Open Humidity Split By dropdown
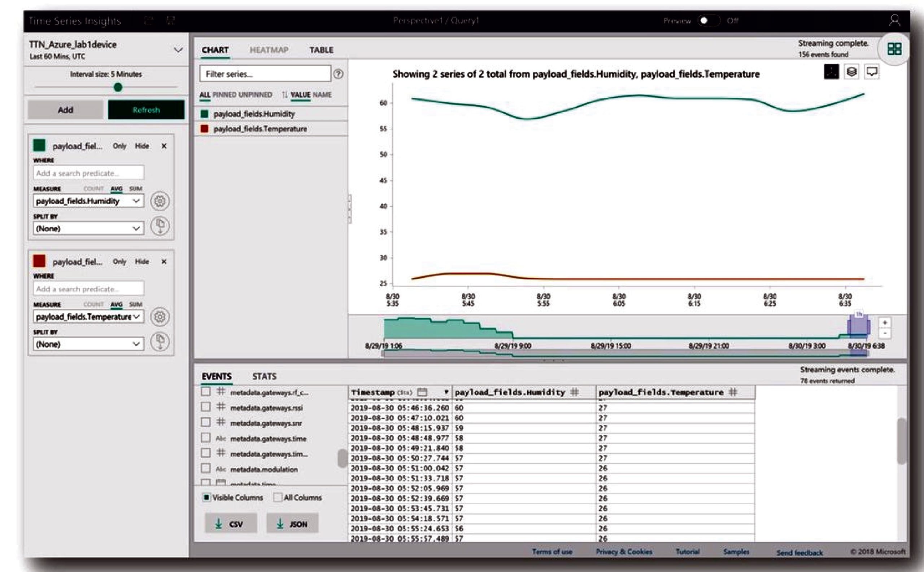This screenshot has height=572, width=924. (x=88, y=229)
